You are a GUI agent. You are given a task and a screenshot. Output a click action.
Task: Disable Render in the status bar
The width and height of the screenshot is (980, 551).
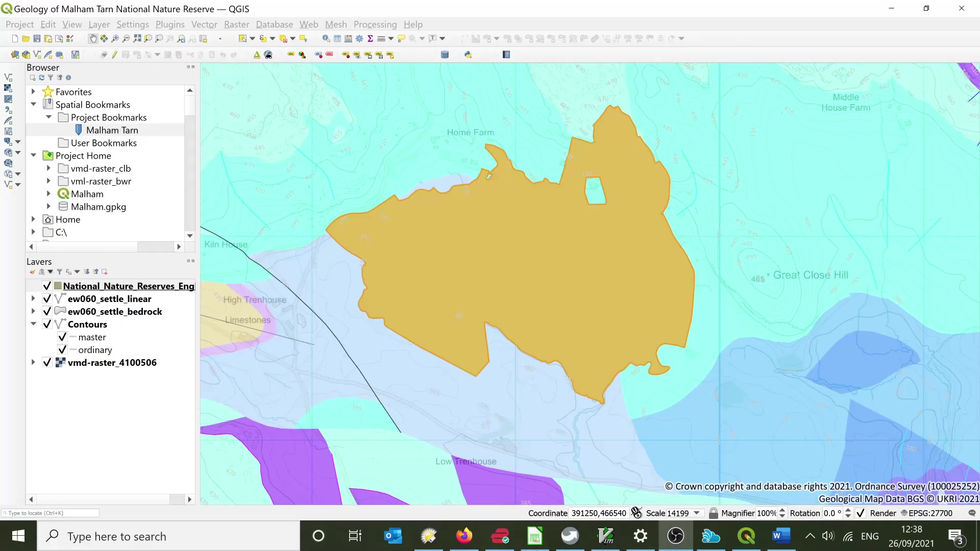(861, 513)
